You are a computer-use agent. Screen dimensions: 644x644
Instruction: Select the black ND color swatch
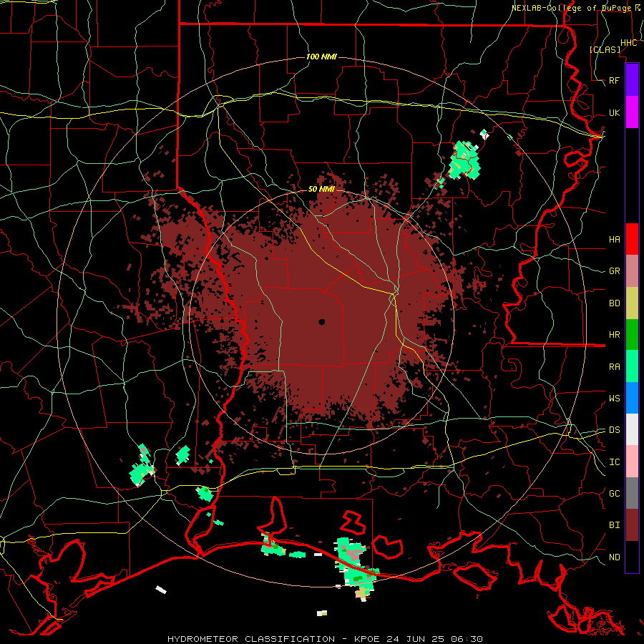pyautogui.click(x=632, y=557)
